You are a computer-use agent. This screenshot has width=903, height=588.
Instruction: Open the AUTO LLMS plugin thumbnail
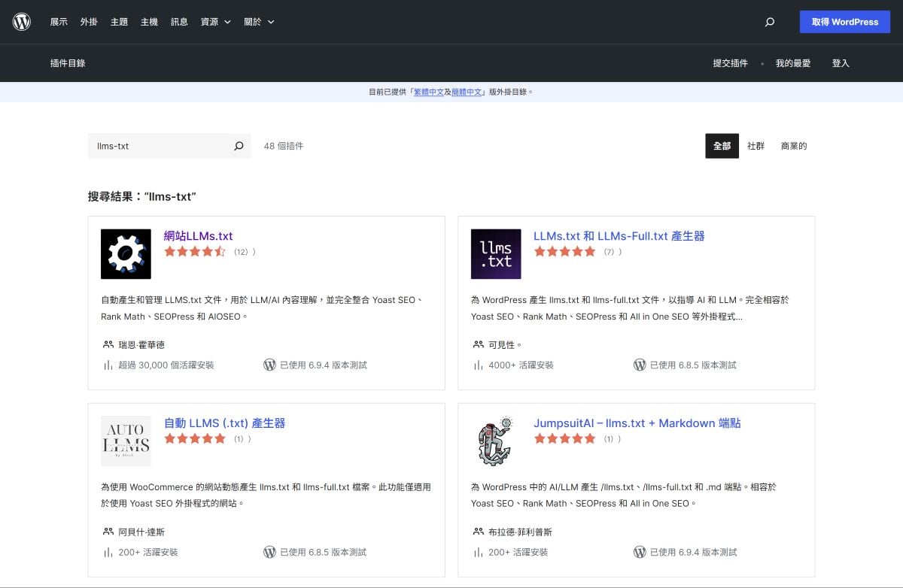(126, 441)
